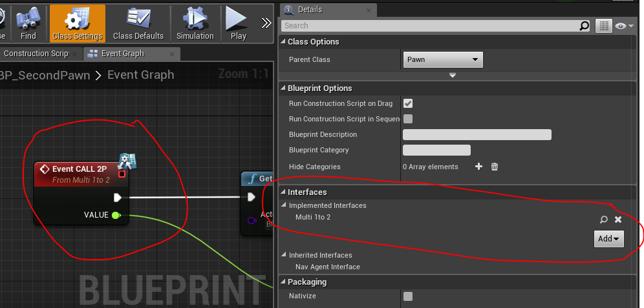Remove the Multi 1to 2 interface
Viewport: 644px width, 308px height.
618,220
